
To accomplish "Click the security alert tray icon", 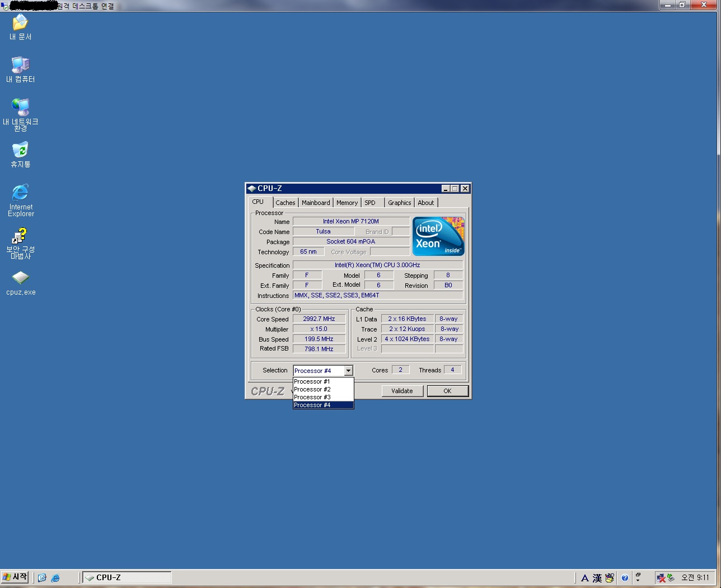I will coord(671,578).
